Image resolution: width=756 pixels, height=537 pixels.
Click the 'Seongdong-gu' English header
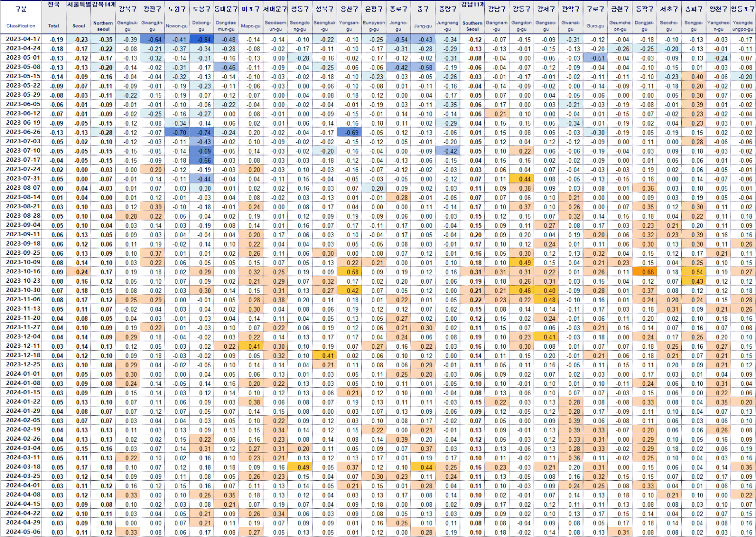coord(300,26)
